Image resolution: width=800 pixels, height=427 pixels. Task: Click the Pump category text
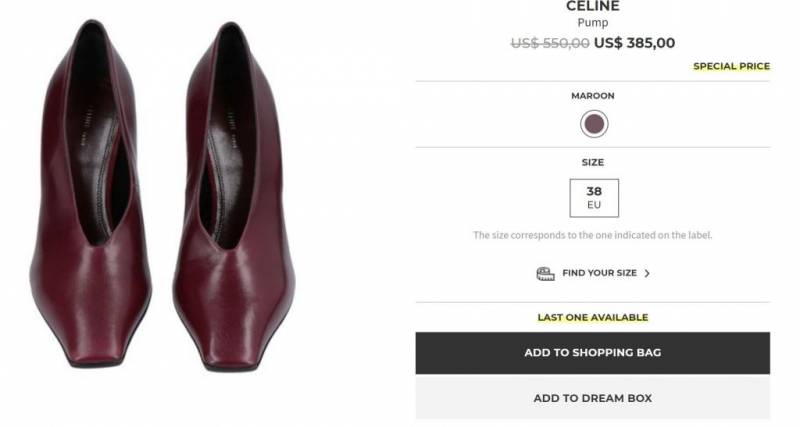[x=593, y=22]
